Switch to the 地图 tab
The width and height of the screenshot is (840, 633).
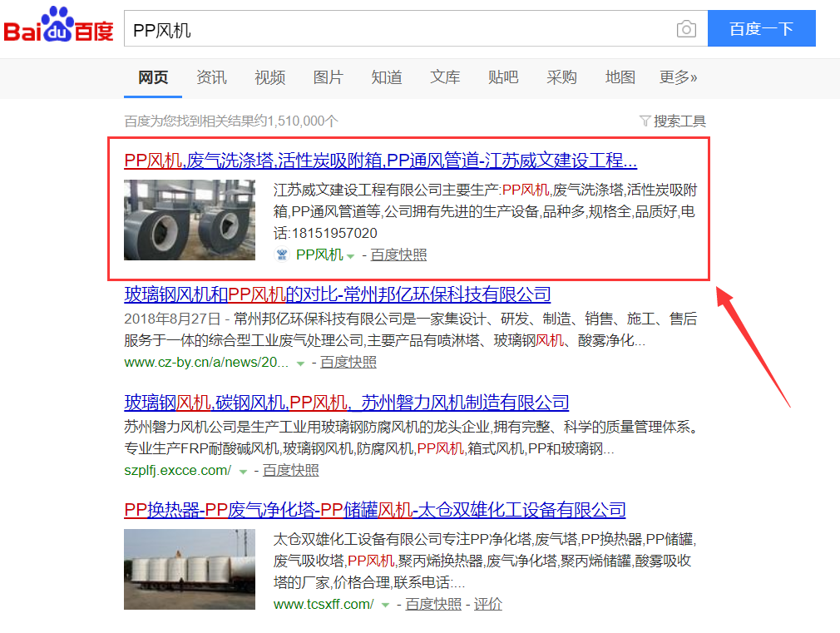620,77
